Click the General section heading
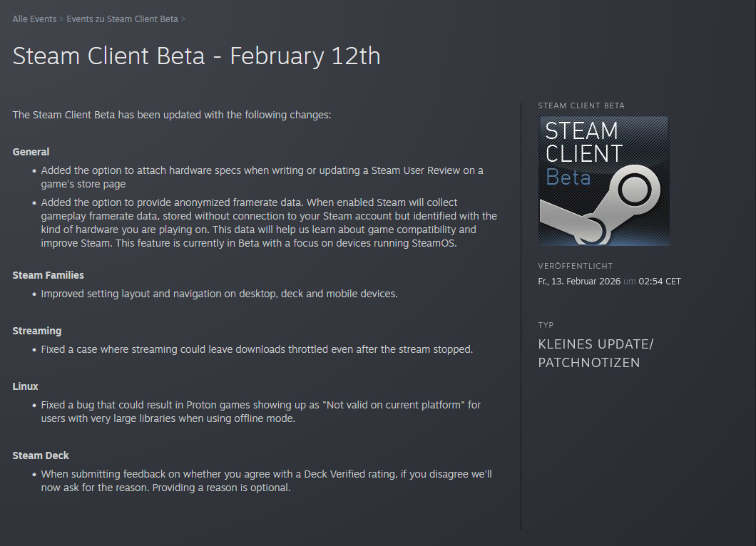 point(31,152)
